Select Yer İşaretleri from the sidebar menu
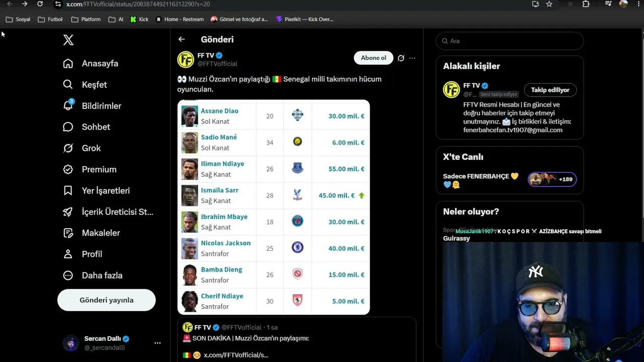 pos(106,191)
